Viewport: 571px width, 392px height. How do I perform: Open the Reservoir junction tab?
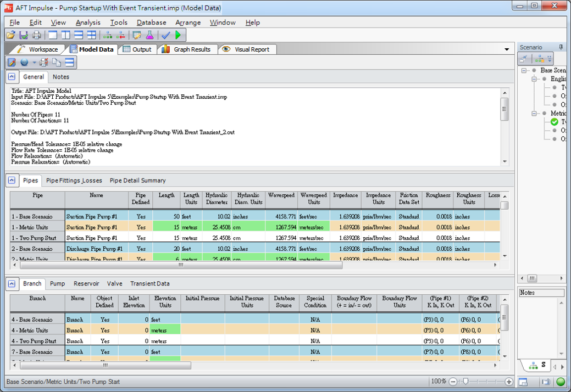tap(86, 284)
